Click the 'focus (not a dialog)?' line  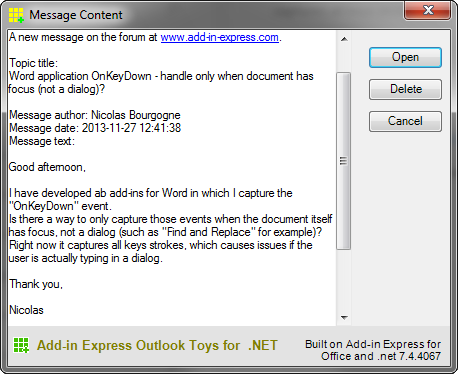coord(57,89)
